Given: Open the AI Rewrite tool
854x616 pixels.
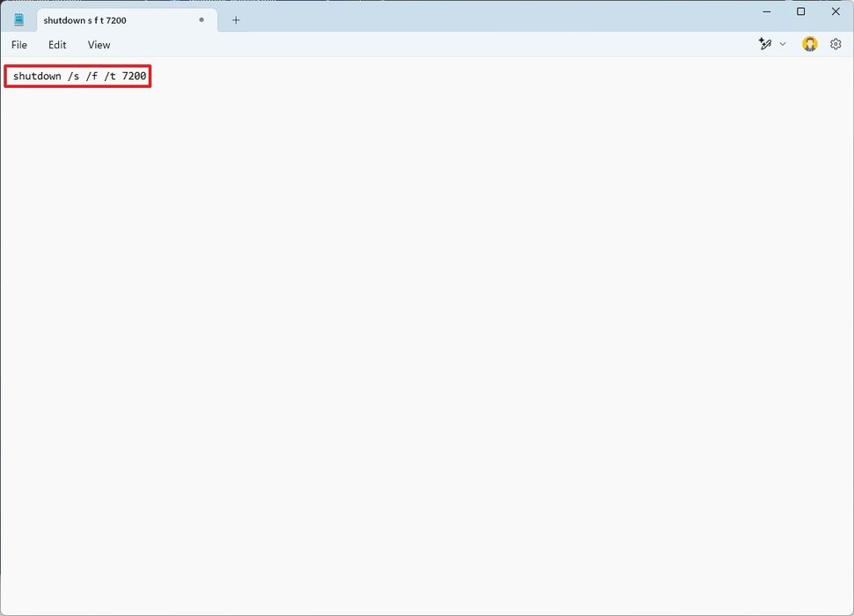Looking at the screenshot, I should click(x=765, y=43).
